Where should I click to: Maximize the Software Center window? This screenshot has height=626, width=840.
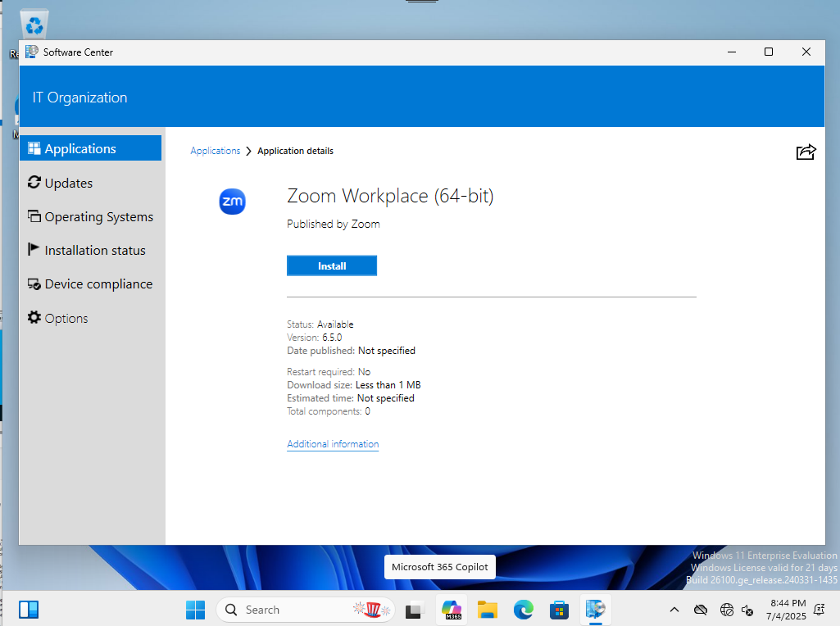(769, 52)
